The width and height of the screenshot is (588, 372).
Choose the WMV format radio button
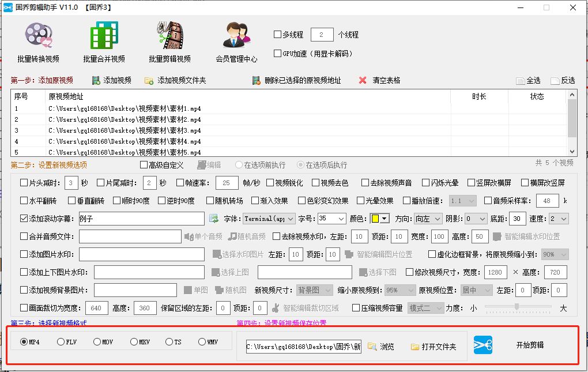pos(202,341)
